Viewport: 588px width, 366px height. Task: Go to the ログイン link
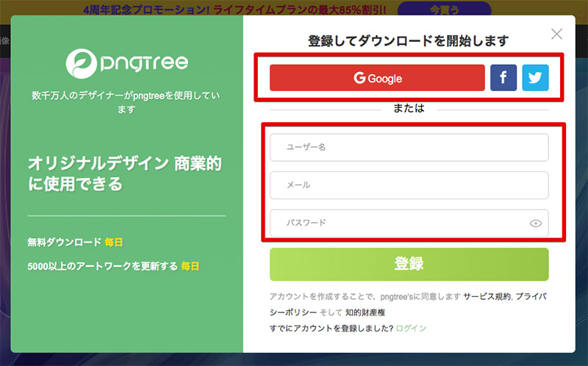[x=411, y=329]
